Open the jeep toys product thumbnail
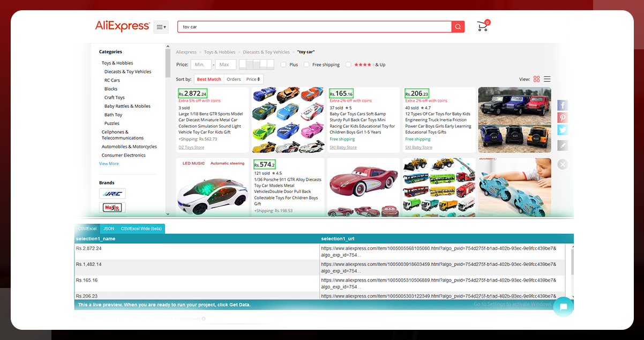The width and height of the screenshot is (644, 340). tap(514, 120)
